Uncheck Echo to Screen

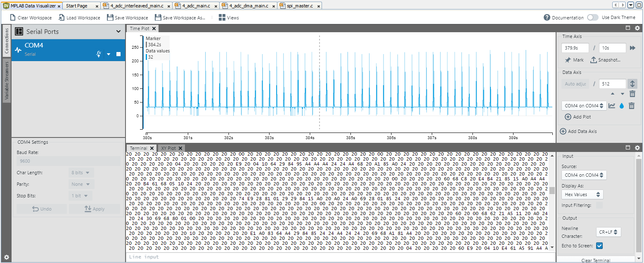click(x=599, y=245)
